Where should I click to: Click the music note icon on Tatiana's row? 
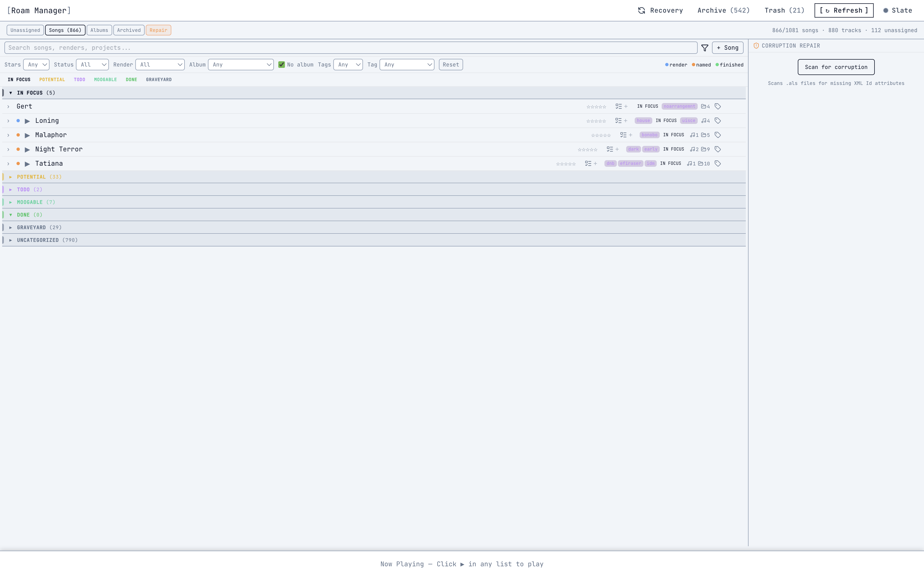pos(690,163)
